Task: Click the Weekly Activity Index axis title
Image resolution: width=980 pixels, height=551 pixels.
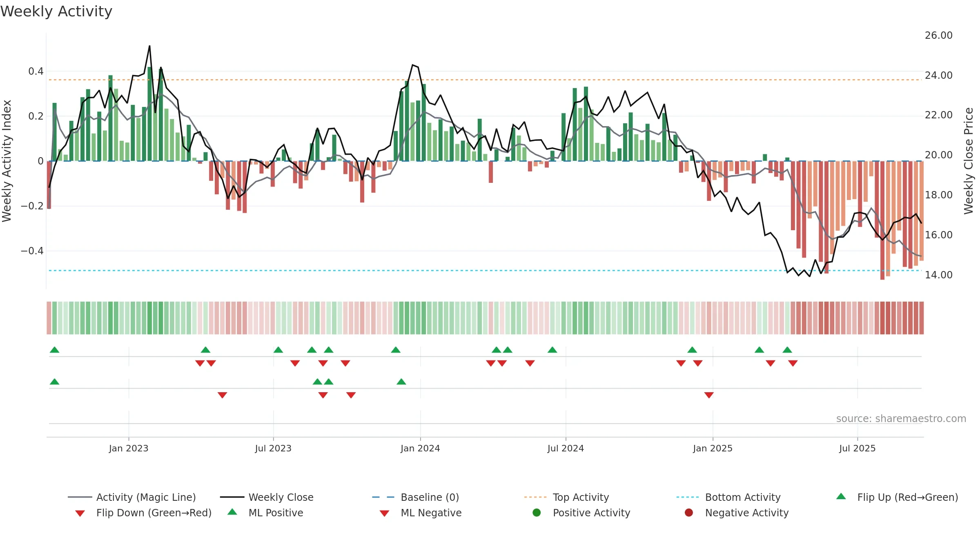Action: pyautogui.click(x=7, y=161)
